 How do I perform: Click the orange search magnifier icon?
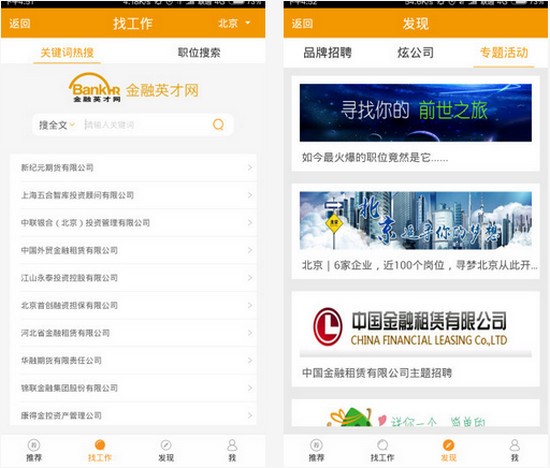[218, 125]
